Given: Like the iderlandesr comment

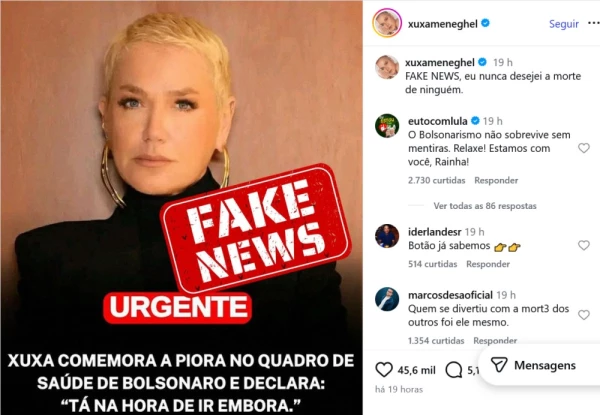Looking at the screenshot, I should click(x=584, y=245).
